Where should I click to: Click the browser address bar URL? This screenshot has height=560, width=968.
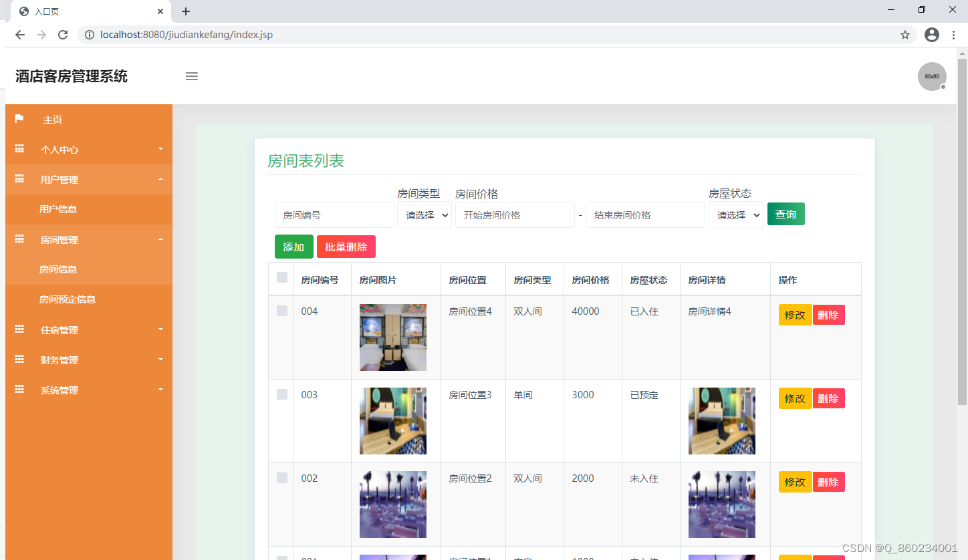187,35
